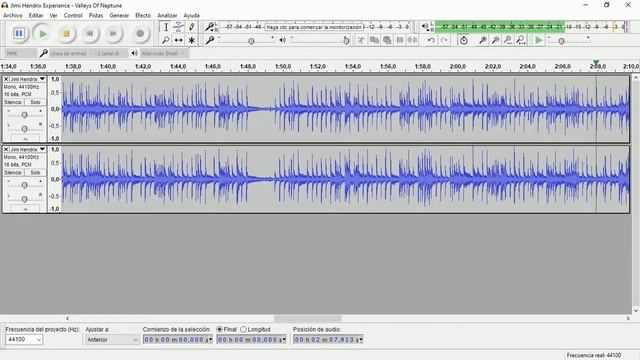Click the 'Haga clic para comenzar la monitorización' meter

(314, 27)
